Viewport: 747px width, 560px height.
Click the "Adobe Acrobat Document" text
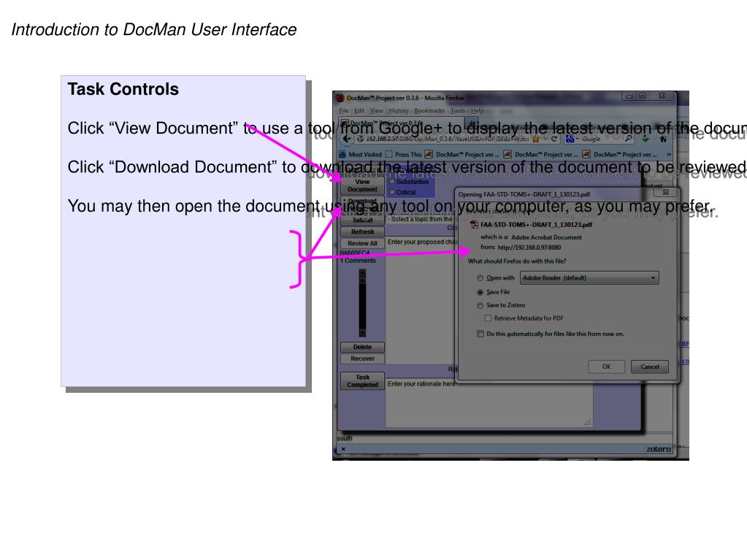(546, 237)
